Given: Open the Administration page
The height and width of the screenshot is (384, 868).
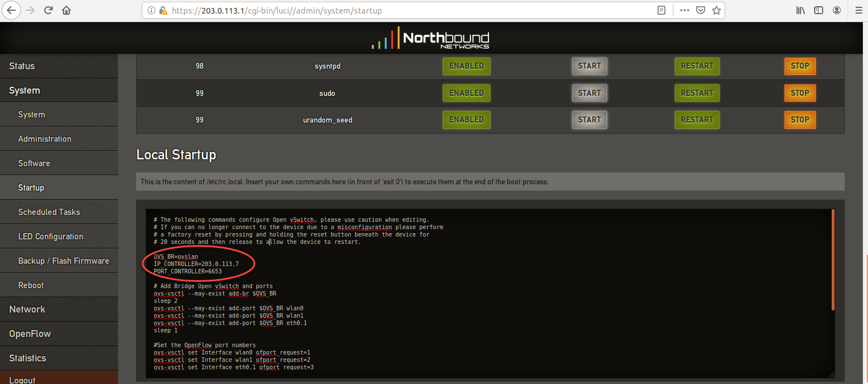Looking at the screenshot, I should click(x=59, y=139).
